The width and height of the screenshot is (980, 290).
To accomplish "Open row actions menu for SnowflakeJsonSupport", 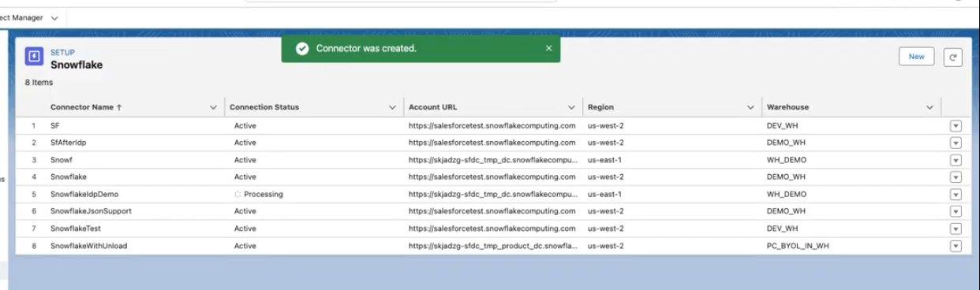I will pyautogui.click(x=956, y=211).
